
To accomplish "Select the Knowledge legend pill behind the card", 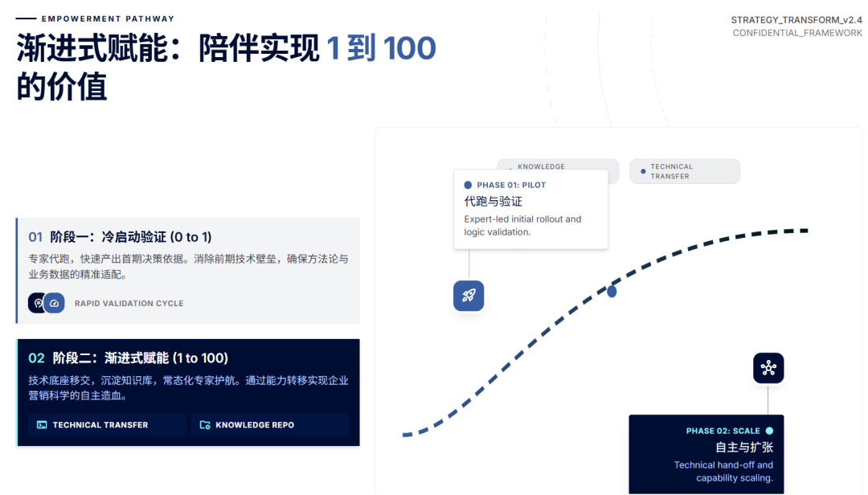I will tap(558, 165).
